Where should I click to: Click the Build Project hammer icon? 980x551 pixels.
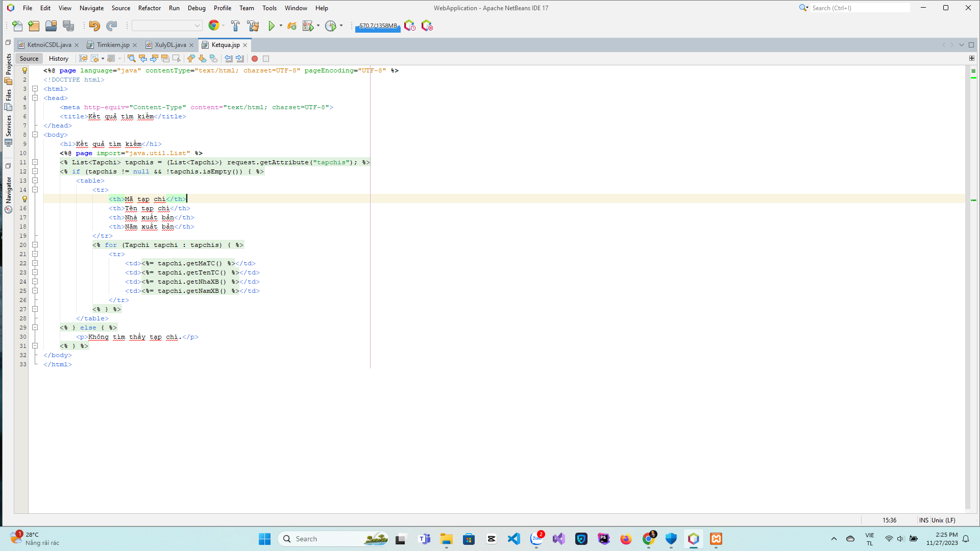click(x=235, y=26)
